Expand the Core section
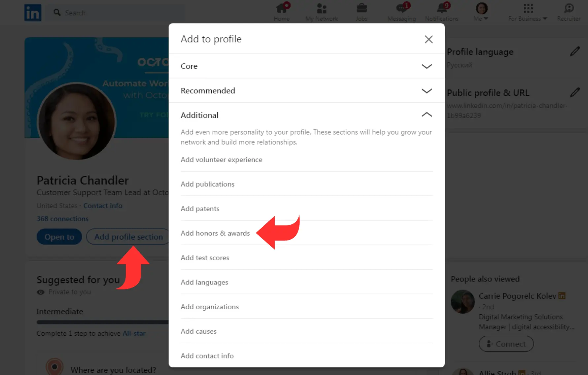Image resolution: width=588 pixels, height=375 pixels. tap(307, 66)
